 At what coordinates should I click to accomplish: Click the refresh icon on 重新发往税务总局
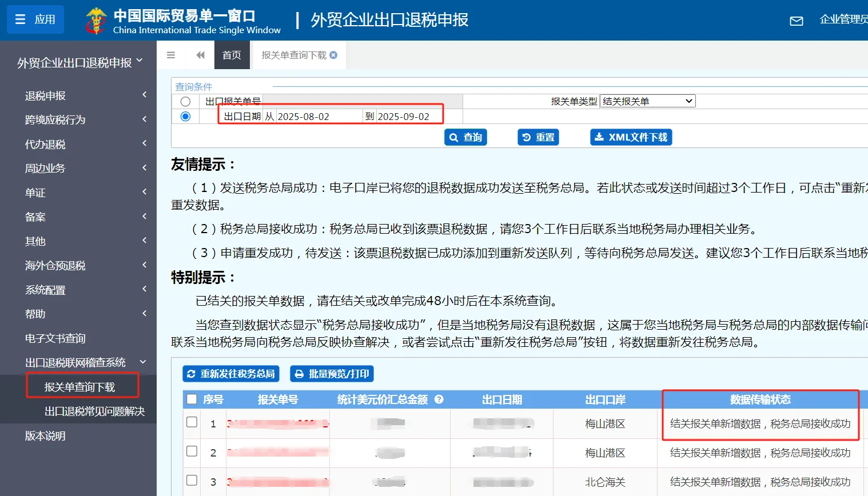coord(190,373)
